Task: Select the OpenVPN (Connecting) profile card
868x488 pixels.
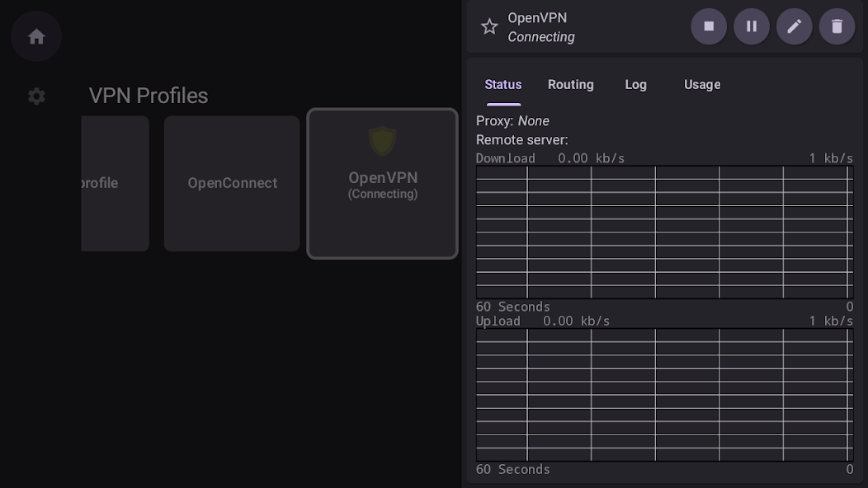Action: [383, 183]
